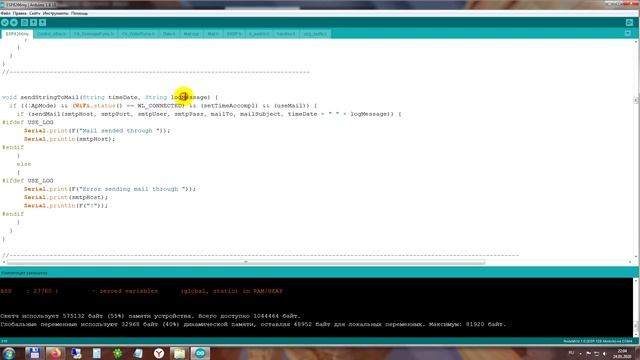Open a sketch via toolbar Open icon
The image size is (640, 360).
click(x=33, y=22)
